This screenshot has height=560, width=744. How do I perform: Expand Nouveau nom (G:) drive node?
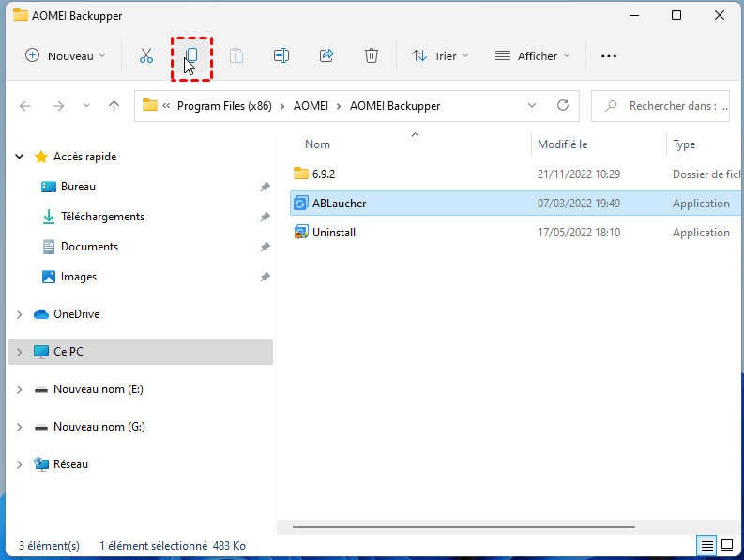tap(20, 427)
